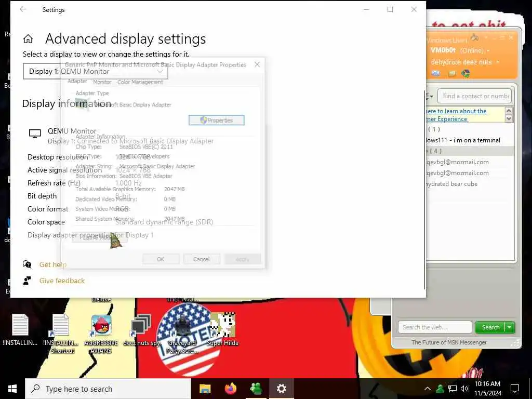This screenshot has height=399, width=532.
Task: Click the Settings gear on the taskbar
Action: click(x=281, y=389)
